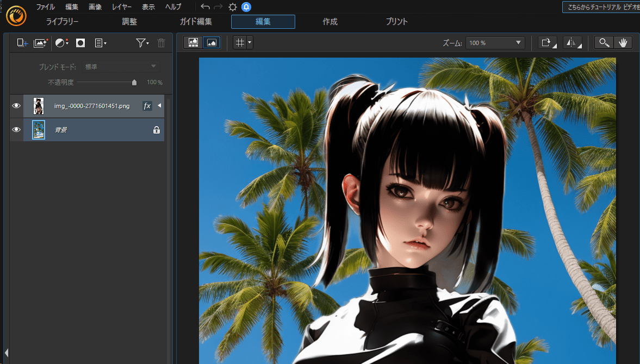640x364 pixels.
Task: Create a new blank layer
Action: tap(21, 43)
